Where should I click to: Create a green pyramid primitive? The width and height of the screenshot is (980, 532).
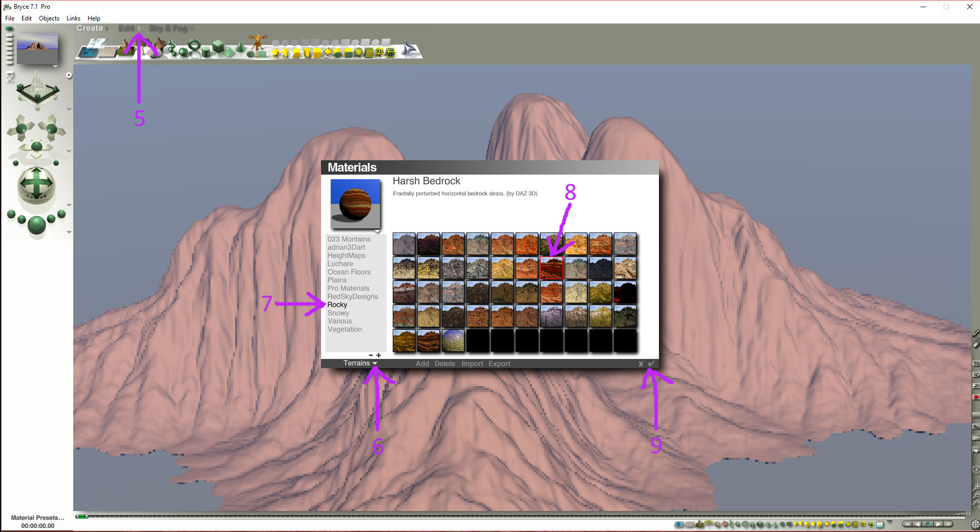[x=229, y=51]
